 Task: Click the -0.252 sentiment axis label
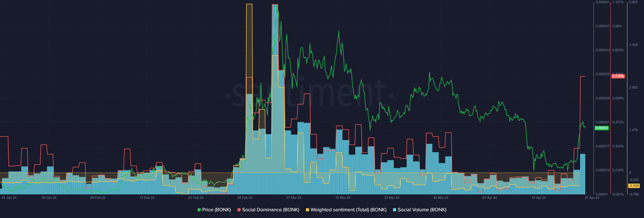(634, 180)
